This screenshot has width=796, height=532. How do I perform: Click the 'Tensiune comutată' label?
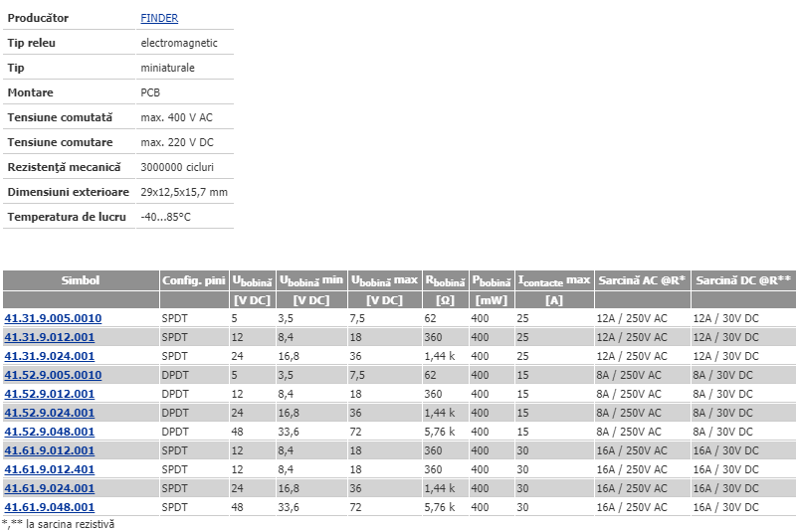pos(60,117)
